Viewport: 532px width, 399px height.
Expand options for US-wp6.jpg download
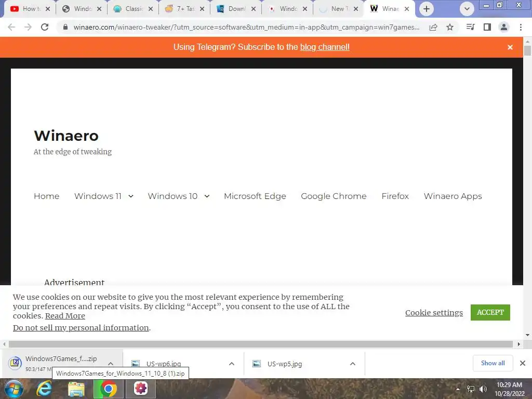click(232, 364)
